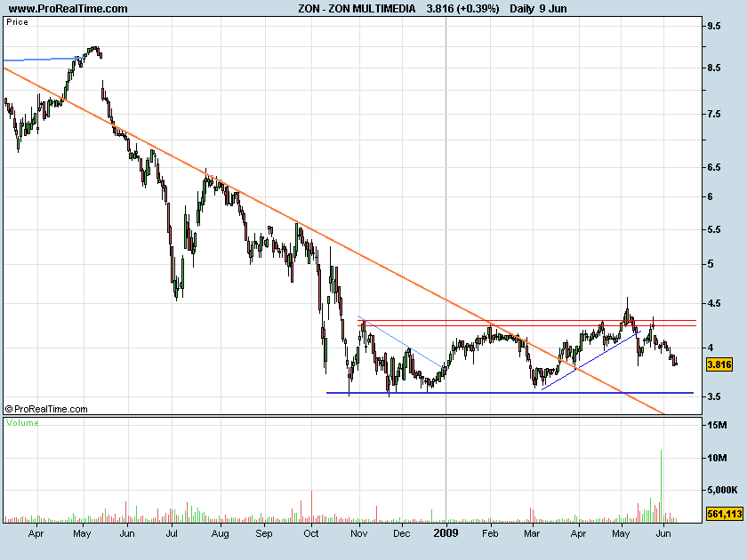Click the 15M volume axis label
Screen dimensions: 747x560
click(717, 425)
